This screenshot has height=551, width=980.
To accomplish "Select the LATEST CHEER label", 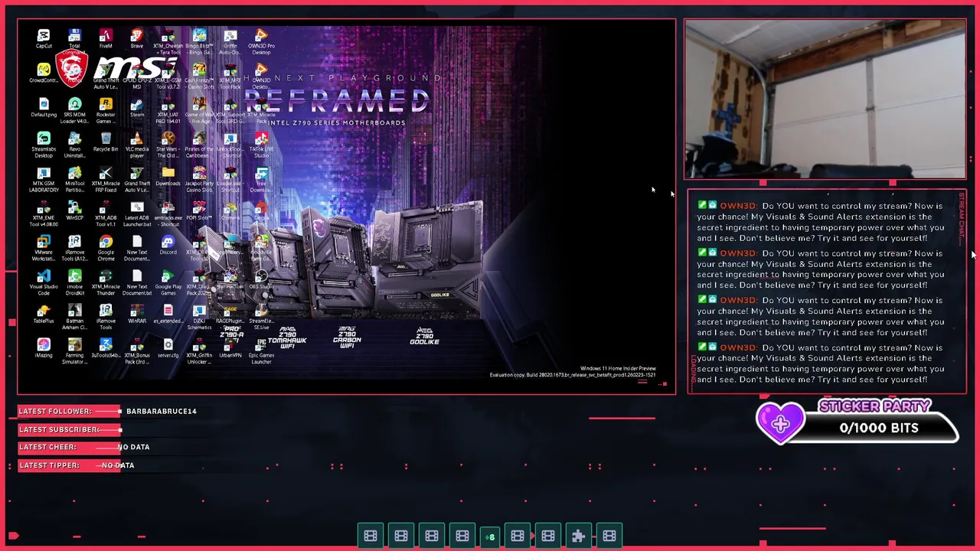I will 47,447.
